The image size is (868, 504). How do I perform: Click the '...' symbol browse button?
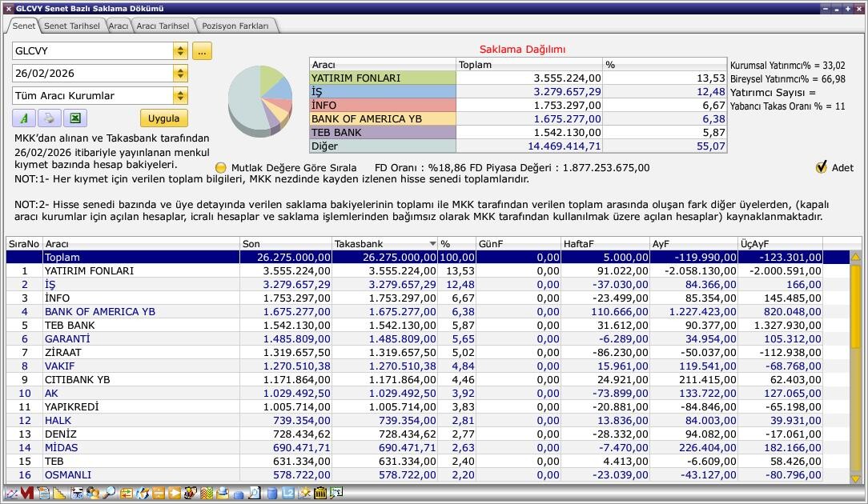coord(202,51)
